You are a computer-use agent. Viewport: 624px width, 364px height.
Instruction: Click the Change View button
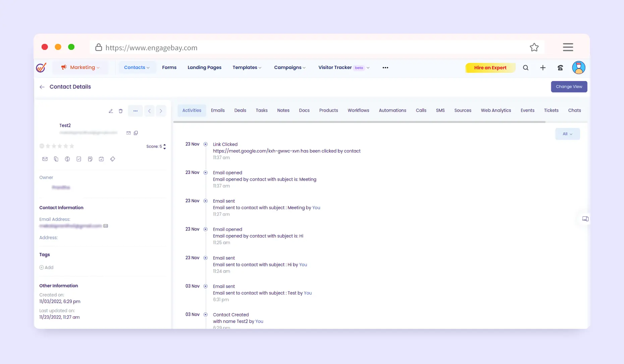tap(569, 87)
